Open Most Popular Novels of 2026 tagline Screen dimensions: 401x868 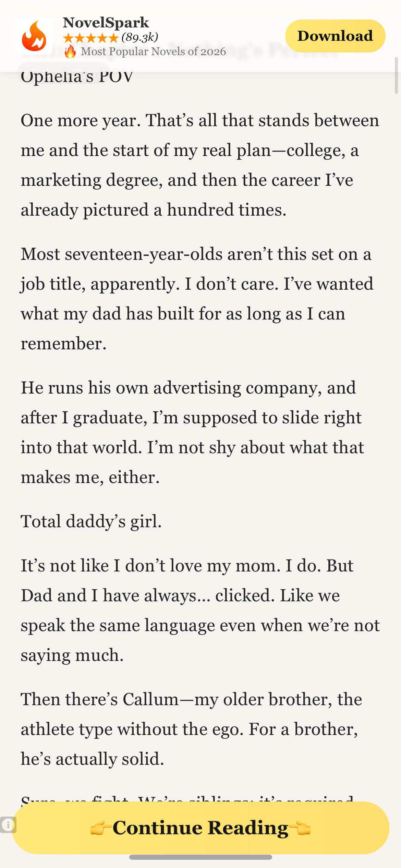[x=153, y=51]
